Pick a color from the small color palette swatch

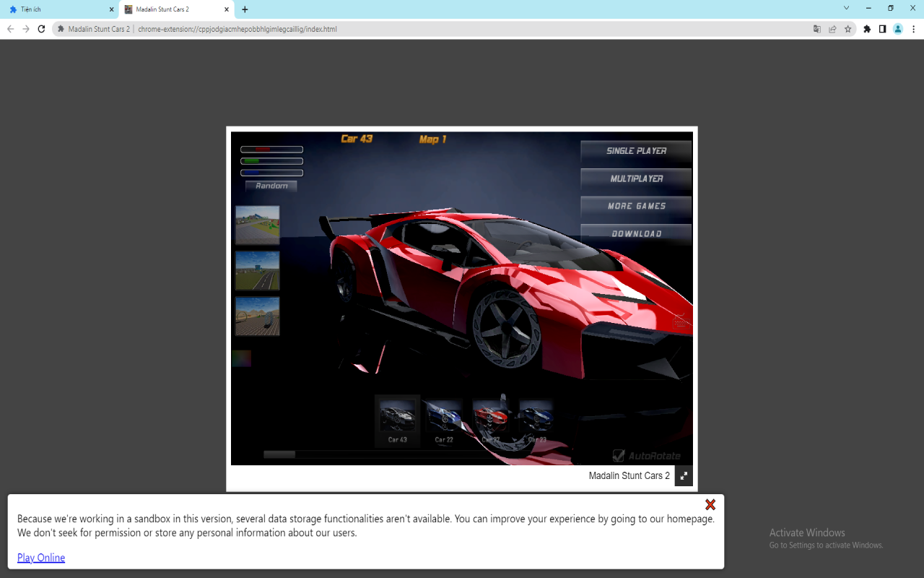241,358
